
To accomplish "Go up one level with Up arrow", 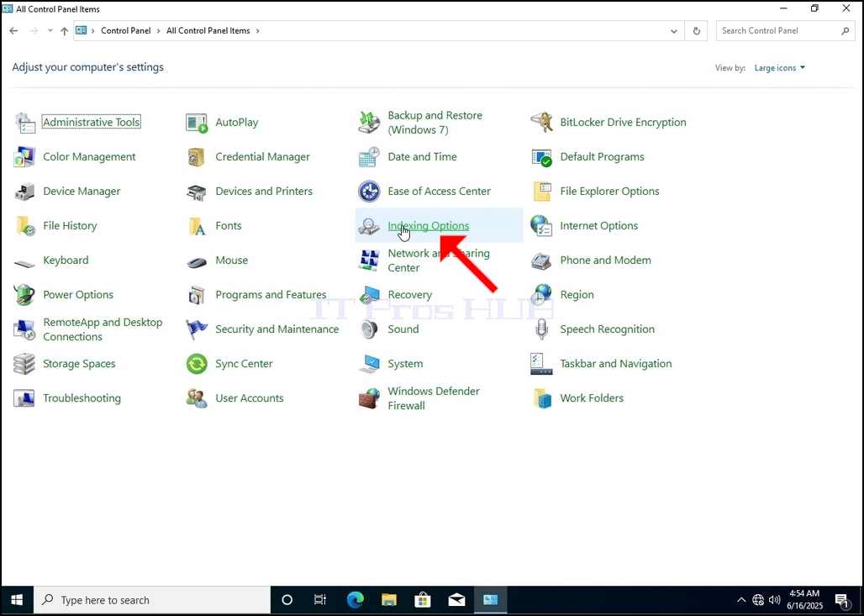I will pos(65,31).
